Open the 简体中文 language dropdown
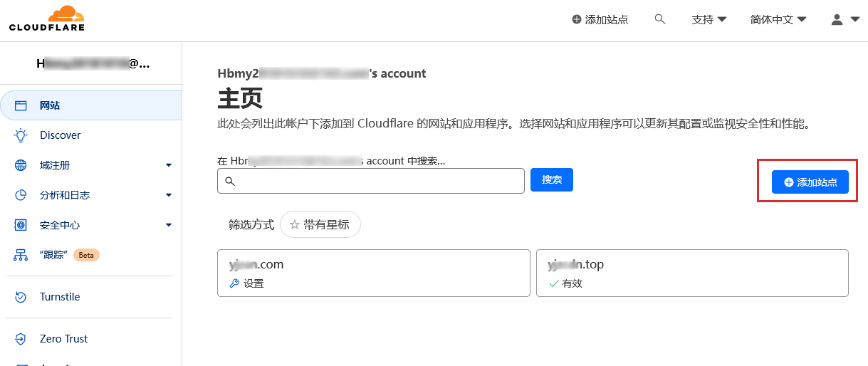Image resolution: width=868 pixels, height=366 pixels. tap(778, 20)
